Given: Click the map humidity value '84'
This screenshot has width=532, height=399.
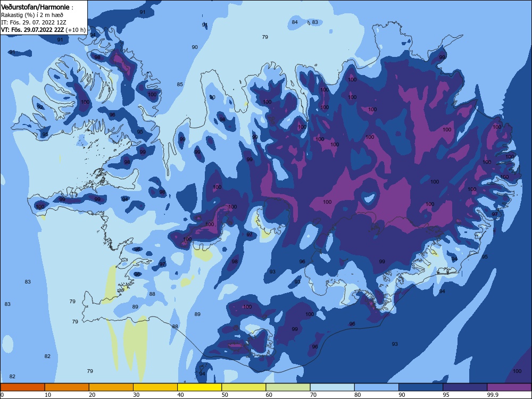Looking at the screenshot, I should [295, 22].
